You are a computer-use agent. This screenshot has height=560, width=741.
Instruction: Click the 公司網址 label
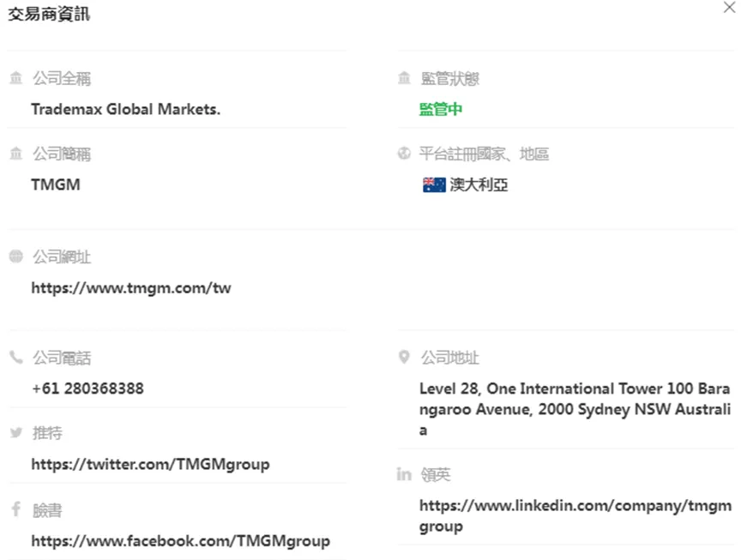click(62, 257)
